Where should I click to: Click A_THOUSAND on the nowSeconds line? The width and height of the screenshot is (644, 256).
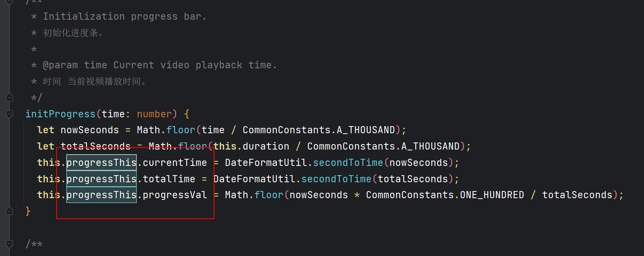(x=366, y=130)
